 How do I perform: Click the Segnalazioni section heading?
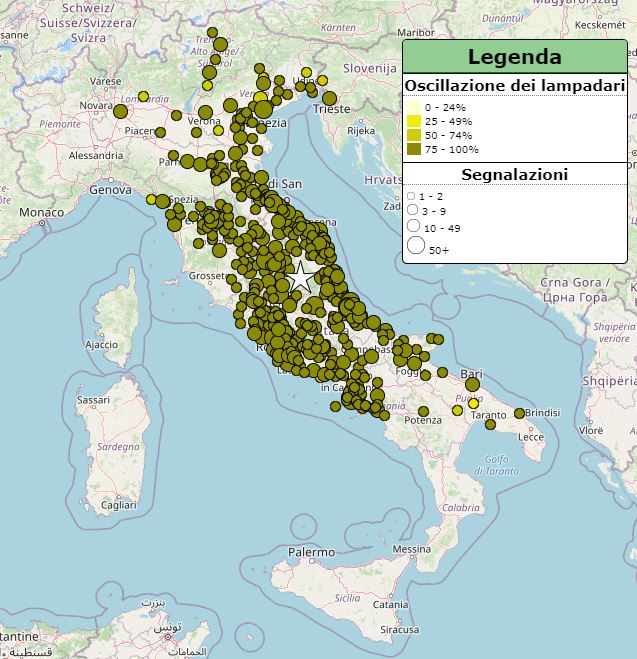coord(514,175)
